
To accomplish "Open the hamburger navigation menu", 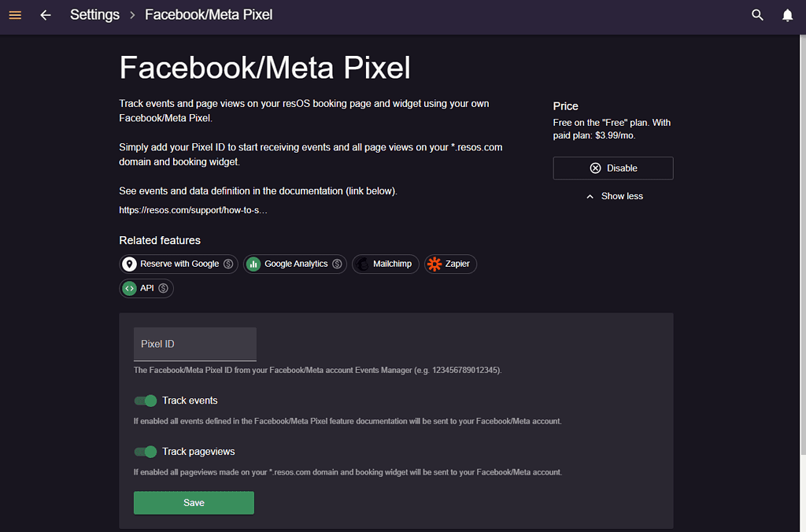I will 15,15.
